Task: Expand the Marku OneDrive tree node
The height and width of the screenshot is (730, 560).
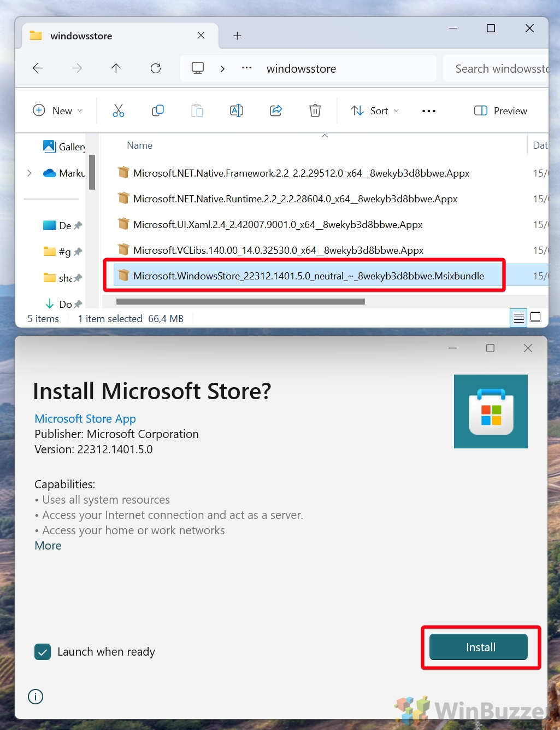Action: tap(30, 173)
